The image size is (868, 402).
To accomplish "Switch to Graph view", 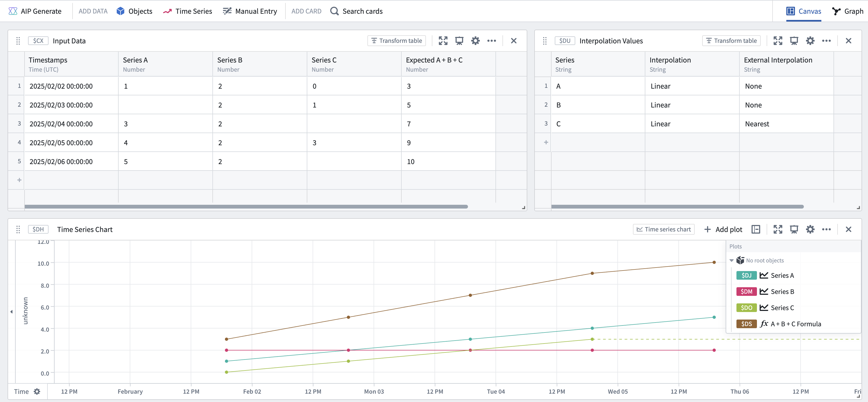I will tap(848, 11).
